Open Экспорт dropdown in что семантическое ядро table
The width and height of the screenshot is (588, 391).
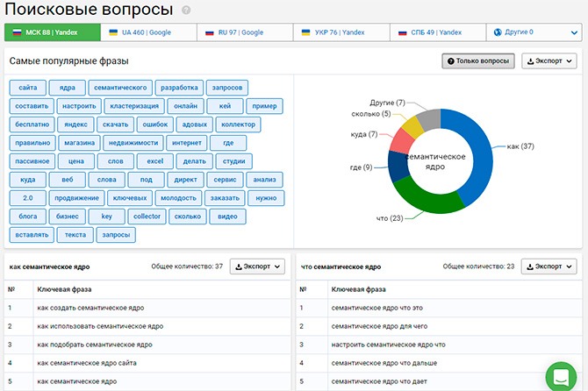549,267
